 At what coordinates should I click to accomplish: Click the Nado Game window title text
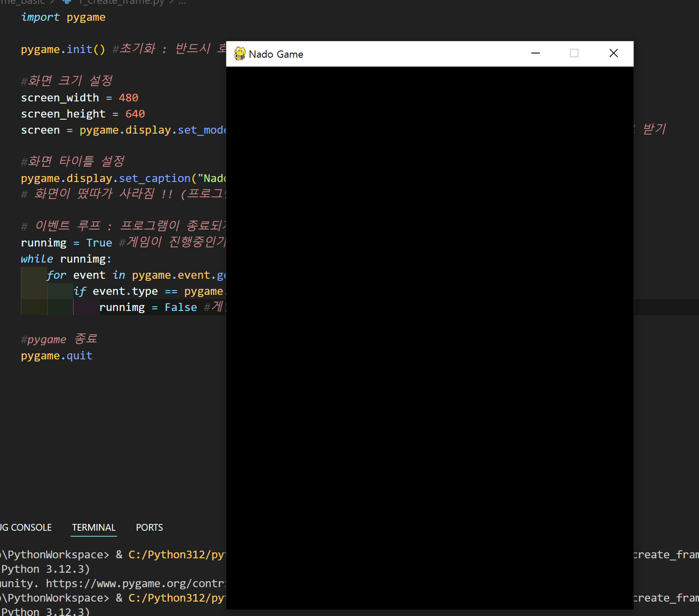pyautogui.click(x=276, y=54)
